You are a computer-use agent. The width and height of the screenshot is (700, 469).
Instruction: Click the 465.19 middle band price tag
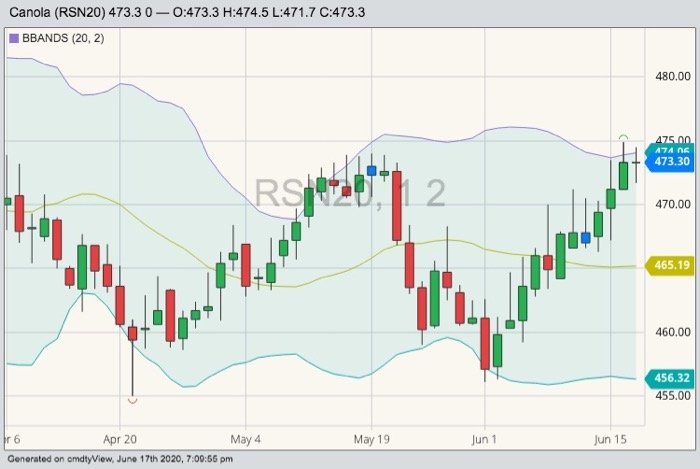tap(670, 266)
